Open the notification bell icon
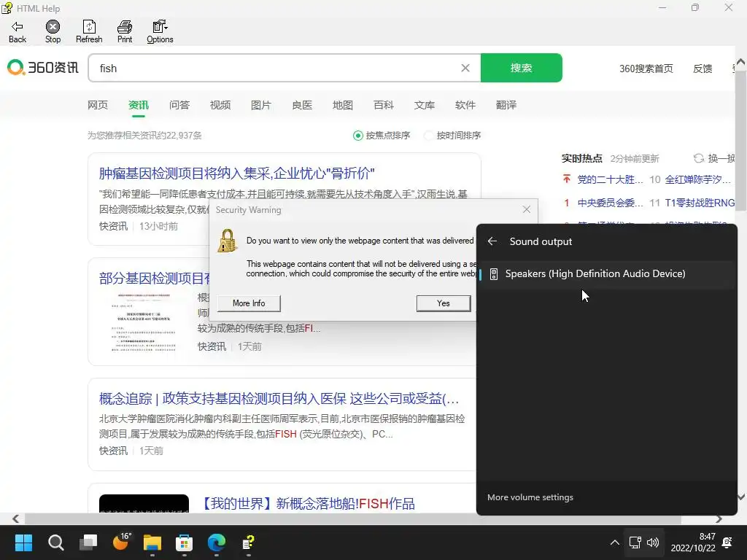Image resolution: width=747 pixels, height=560 pixels. click(727, 542)
